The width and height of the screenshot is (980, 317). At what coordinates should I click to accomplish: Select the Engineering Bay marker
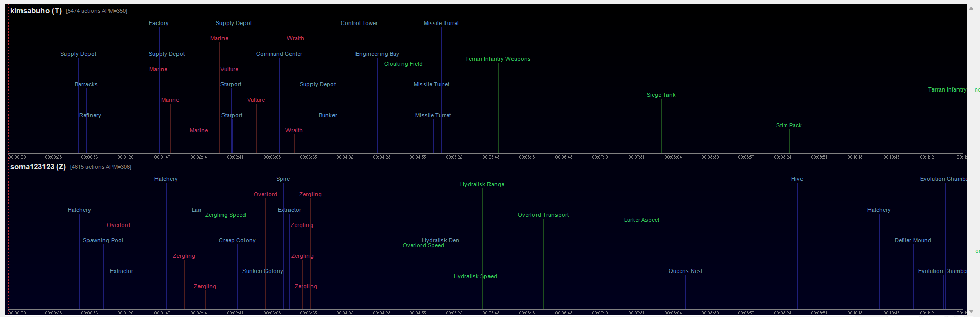click(377, 54)
